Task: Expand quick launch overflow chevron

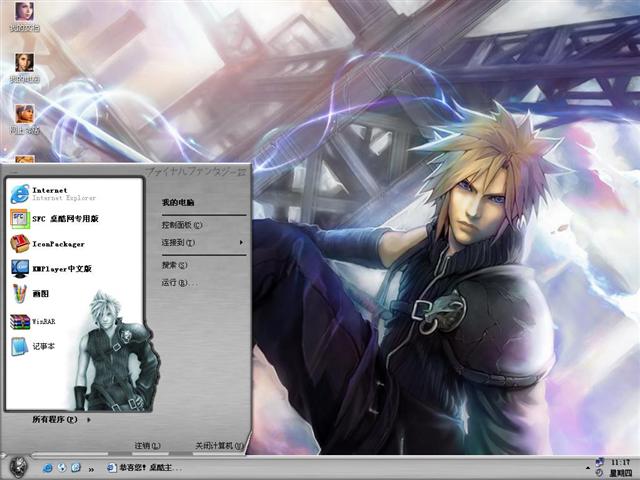Action: pos(91,469)
